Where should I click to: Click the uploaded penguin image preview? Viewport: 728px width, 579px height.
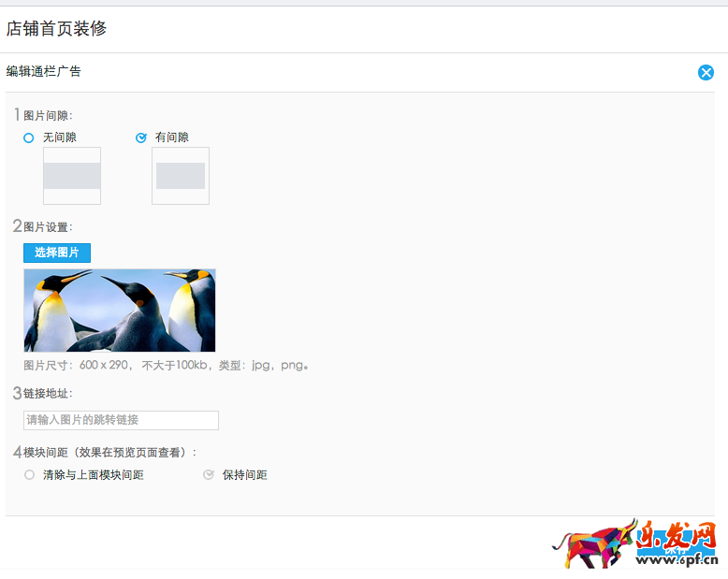click(120, 311)
